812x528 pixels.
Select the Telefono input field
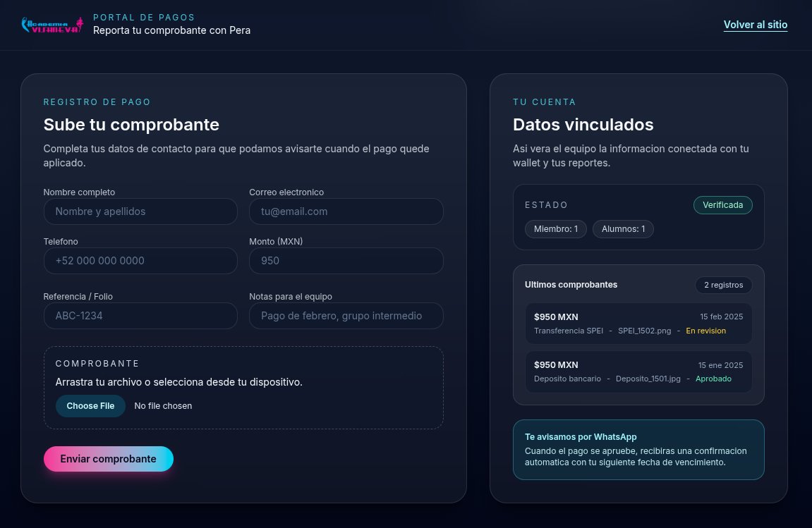[140, 260]
